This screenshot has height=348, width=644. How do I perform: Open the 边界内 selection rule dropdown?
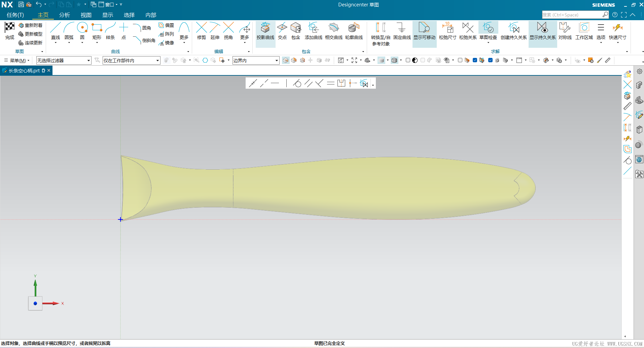pyautogui.click(x=256, y=60)
